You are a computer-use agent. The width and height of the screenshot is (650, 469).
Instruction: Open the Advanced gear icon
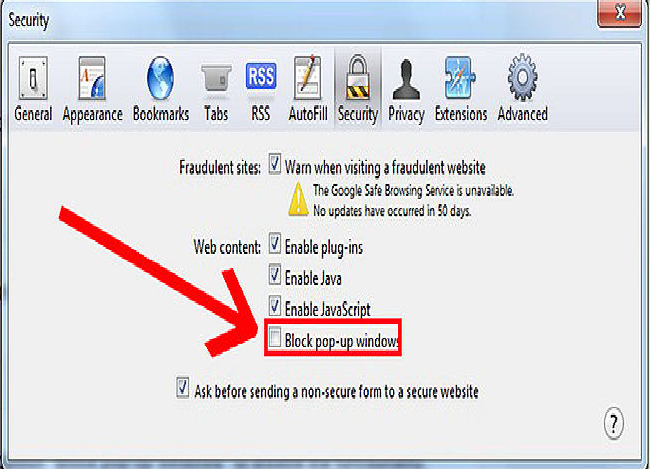[x=522, y=77]
